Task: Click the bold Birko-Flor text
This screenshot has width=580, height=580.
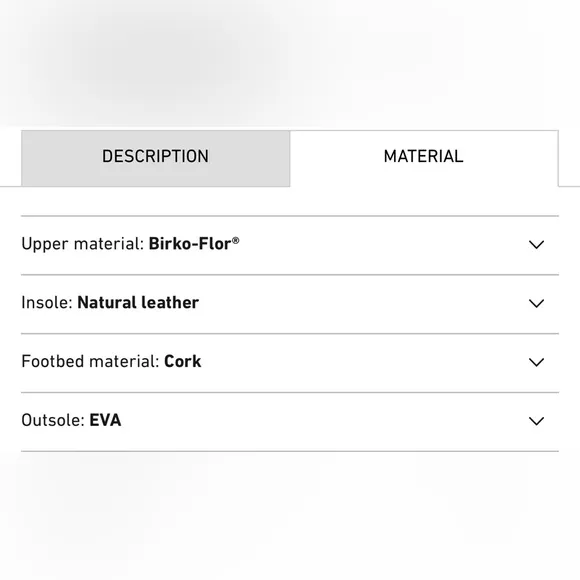Action: click(x=190, y=244)
